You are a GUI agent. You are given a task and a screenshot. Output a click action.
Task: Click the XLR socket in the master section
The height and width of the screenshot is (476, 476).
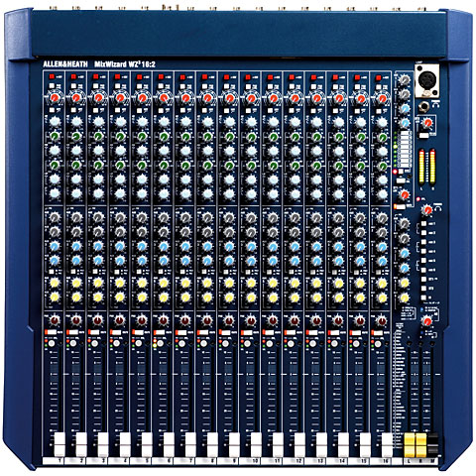click(427, 79)
